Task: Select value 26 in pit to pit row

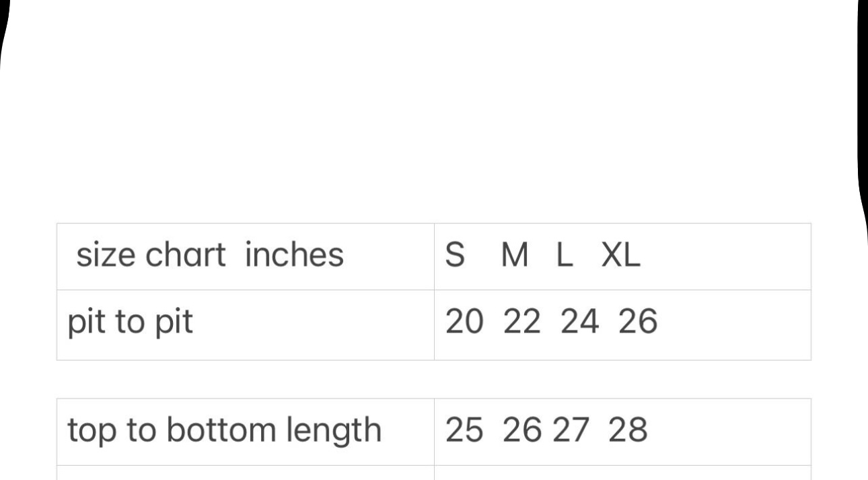Action: click(637, 322)
